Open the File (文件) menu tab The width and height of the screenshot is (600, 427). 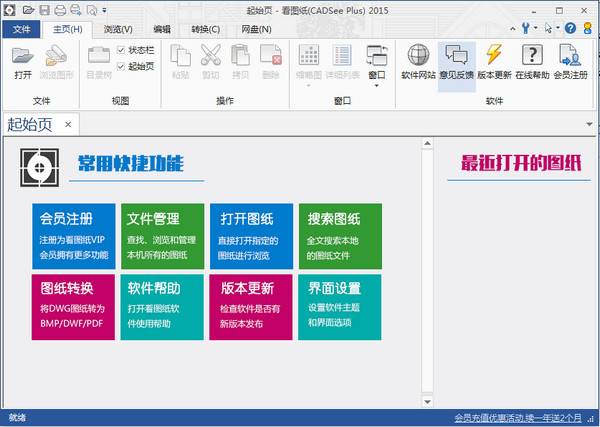coord(22,29)
